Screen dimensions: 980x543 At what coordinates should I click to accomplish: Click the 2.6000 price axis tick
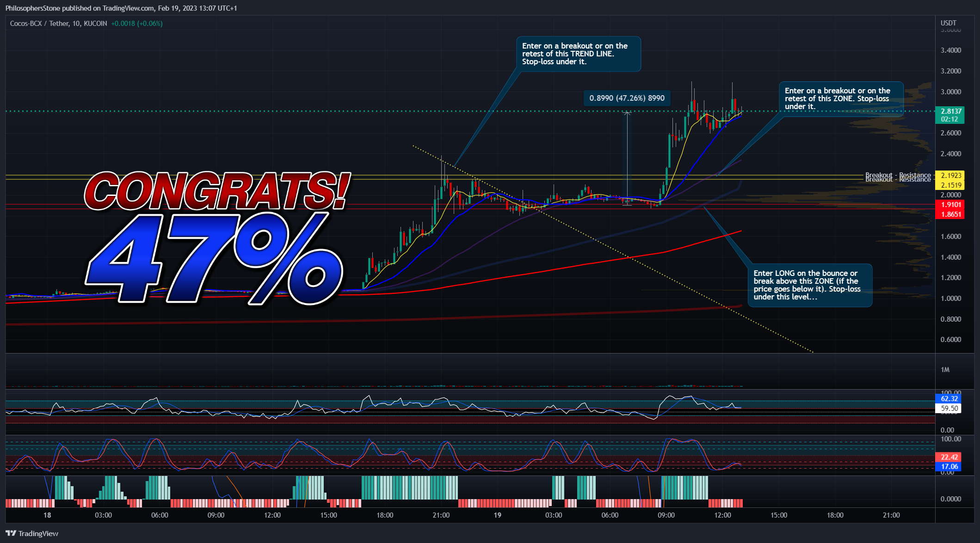click(951, 133)
